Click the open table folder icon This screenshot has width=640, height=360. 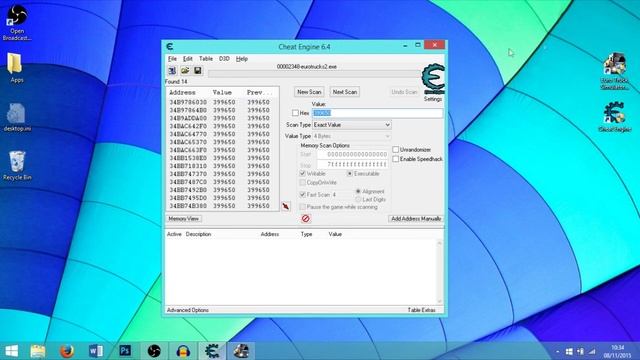click(185, 71)
